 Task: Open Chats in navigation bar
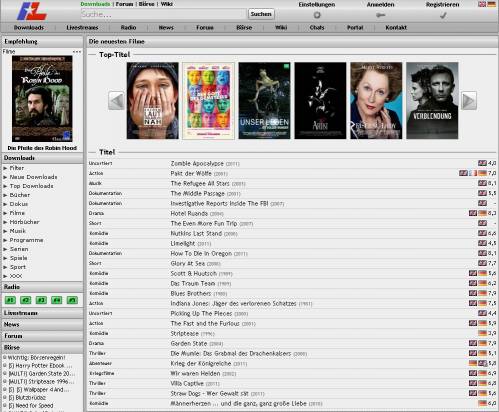click(317, 28)
